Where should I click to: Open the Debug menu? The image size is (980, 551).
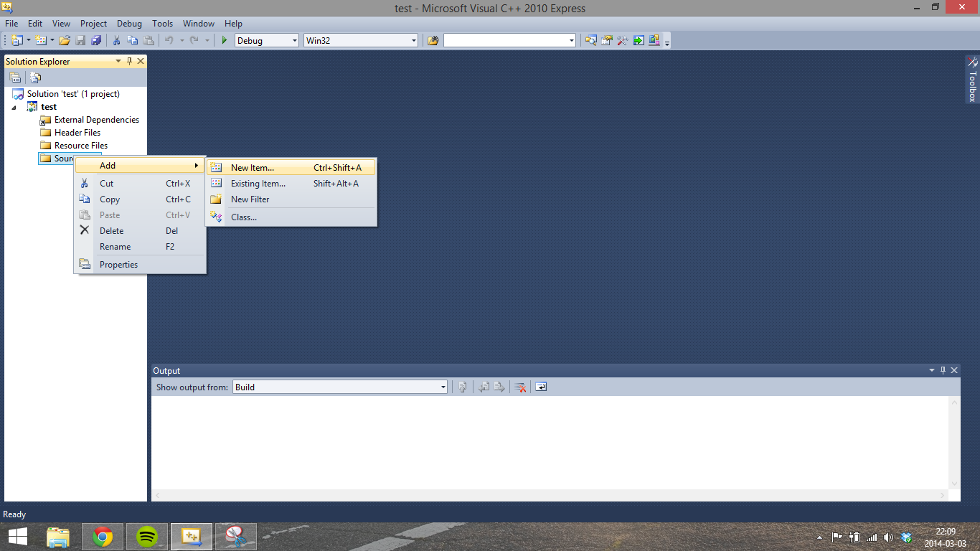point(129,24)
